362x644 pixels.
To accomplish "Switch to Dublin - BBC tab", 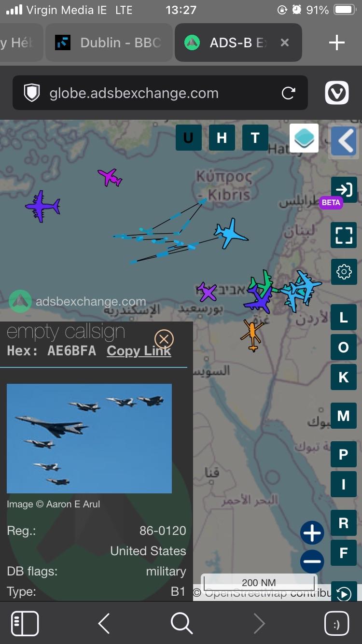I will [x=109, y=42].
